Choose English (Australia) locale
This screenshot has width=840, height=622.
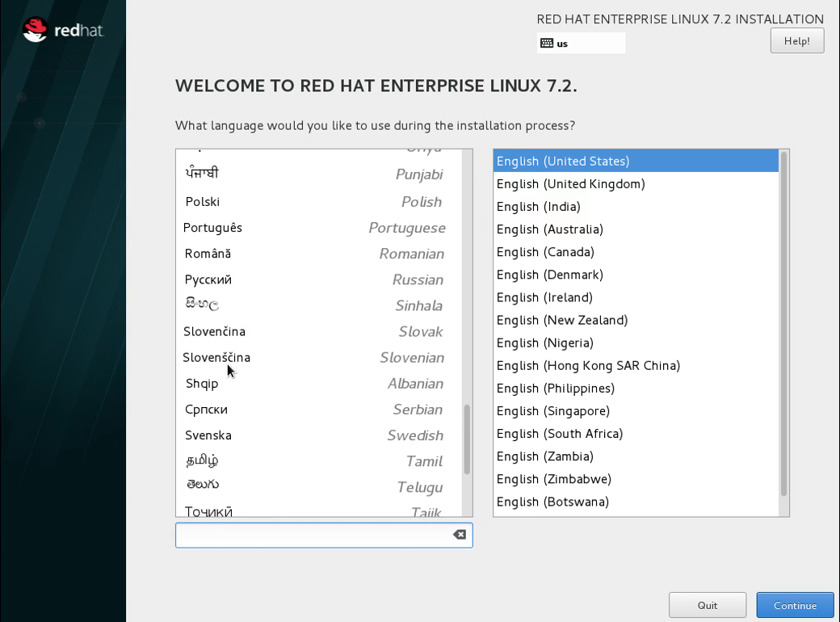[x=636, y=229]
